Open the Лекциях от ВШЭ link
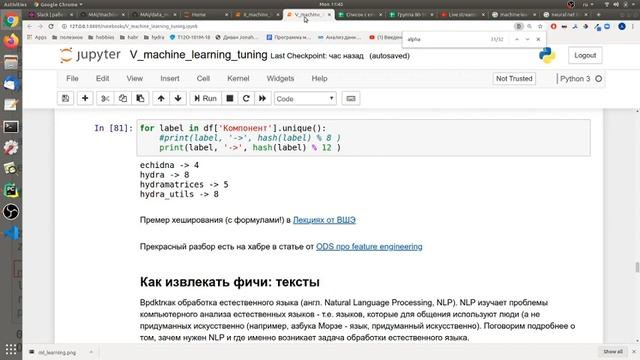Image resolution: width=640 pixels, height=360 pixels. click(324, 220)
